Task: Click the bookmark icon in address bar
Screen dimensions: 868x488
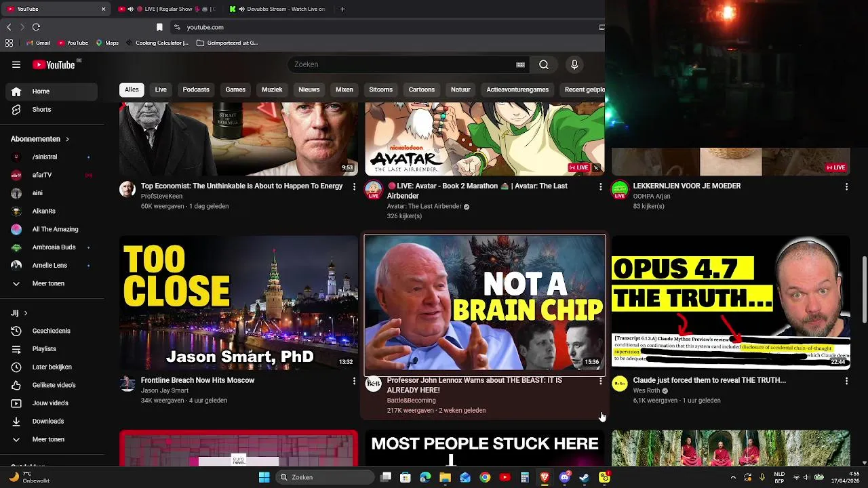Action: pos(159,27)
